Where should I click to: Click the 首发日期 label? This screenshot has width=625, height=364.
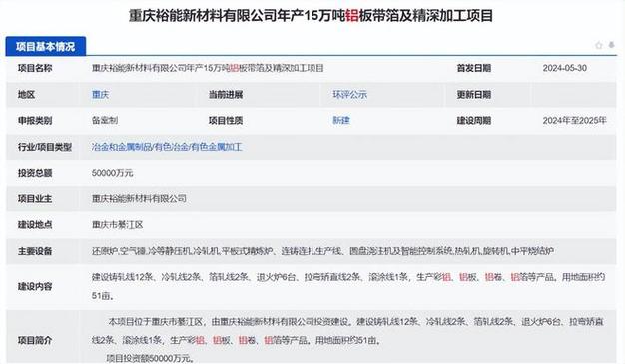(473, 68)
